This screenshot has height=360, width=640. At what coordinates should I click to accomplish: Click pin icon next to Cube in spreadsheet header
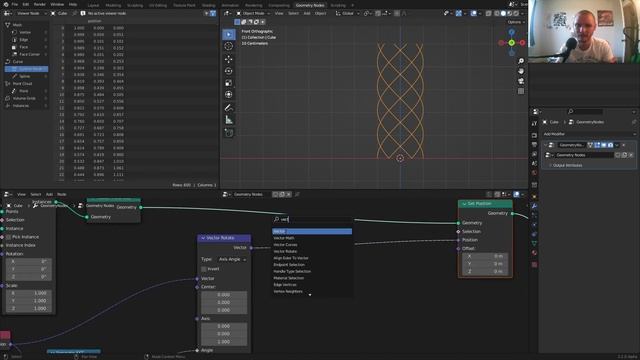click(x=75, y=13)
